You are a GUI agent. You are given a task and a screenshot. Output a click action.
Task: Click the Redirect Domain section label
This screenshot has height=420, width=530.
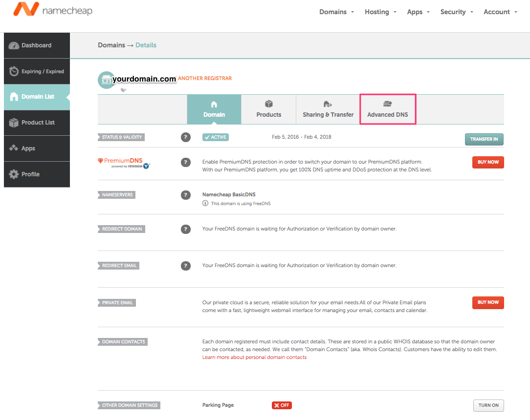click(121, 229)
